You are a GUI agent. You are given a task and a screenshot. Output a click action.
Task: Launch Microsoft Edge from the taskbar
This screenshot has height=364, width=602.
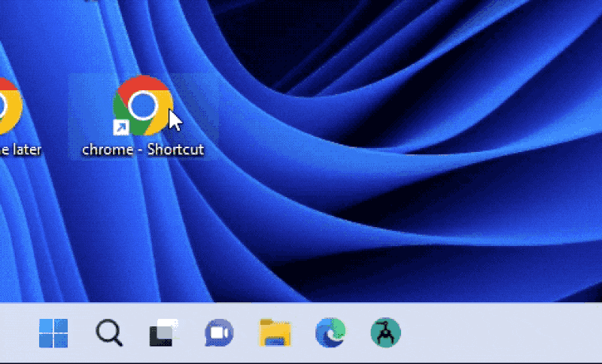[x=330, y=332]
